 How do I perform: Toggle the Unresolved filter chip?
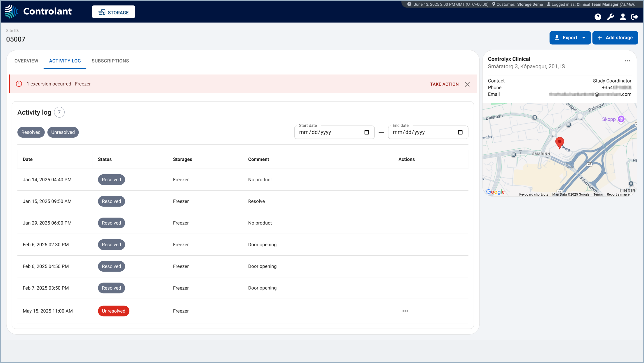(63, 132)
